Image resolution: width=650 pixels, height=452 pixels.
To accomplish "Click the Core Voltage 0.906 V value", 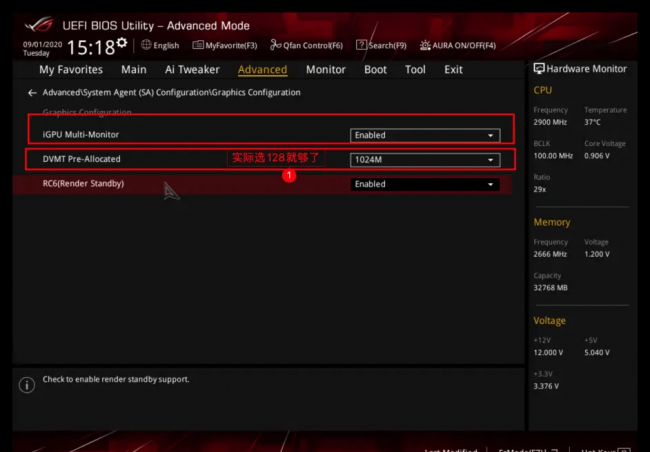I will 597,156.
